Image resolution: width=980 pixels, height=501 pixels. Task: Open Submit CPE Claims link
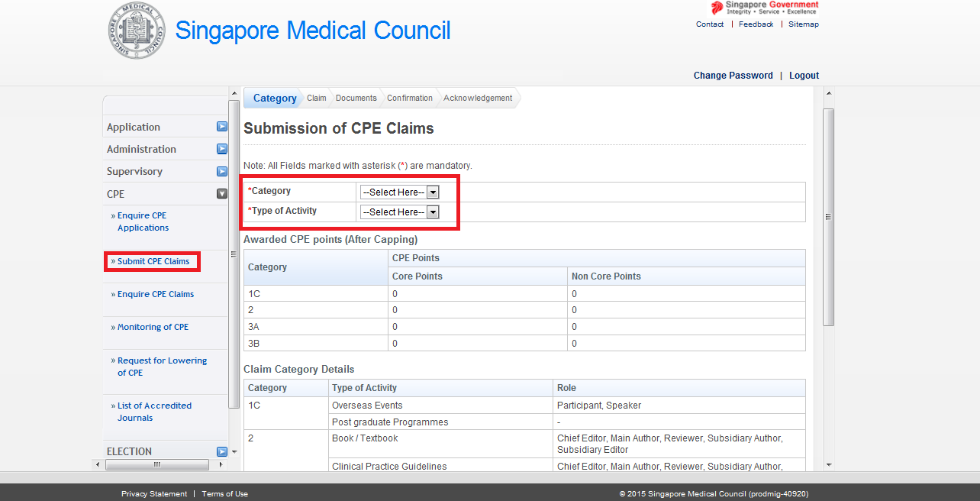(153, 261)
